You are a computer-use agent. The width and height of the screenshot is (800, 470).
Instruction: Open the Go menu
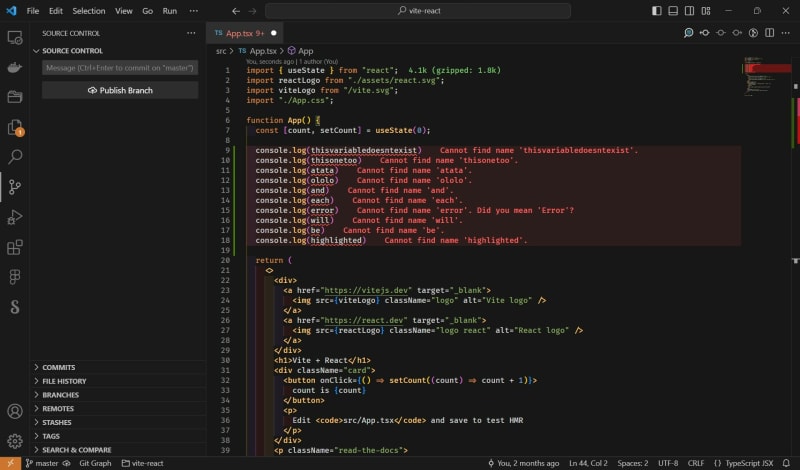[x=147, y=11]
